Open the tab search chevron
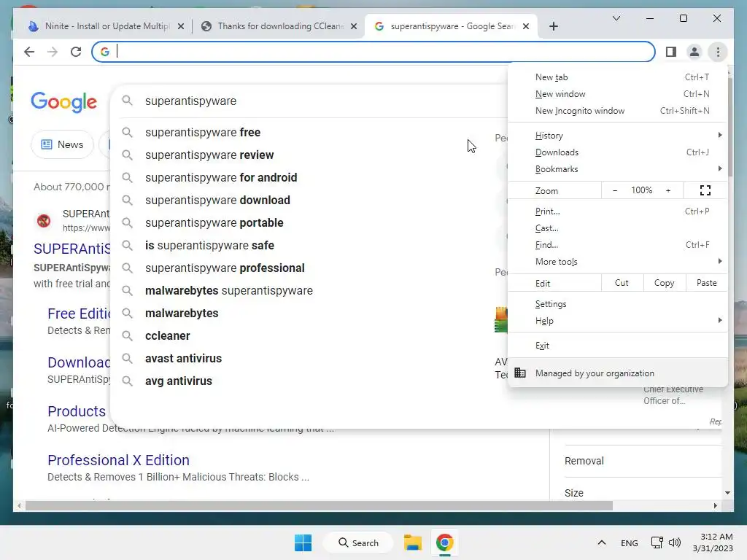This screenshot has height=560, width=747. [616, 18]
